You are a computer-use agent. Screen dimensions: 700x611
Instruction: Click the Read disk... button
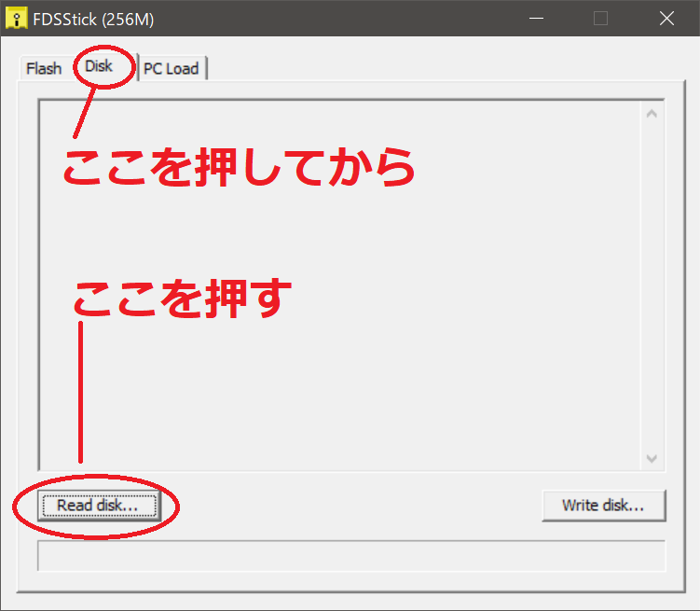pyautogui.click(x=99, y=506)
